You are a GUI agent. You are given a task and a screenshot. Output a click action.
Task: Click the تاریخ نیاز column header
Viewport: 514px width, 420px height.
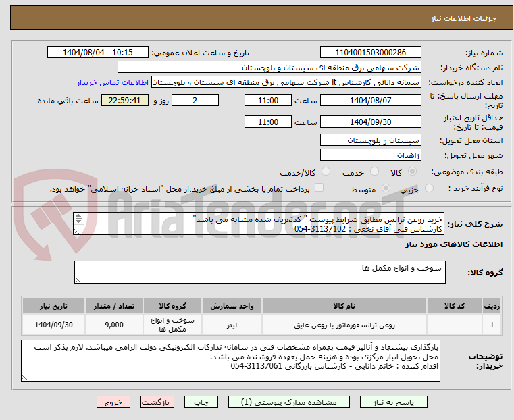54,306
